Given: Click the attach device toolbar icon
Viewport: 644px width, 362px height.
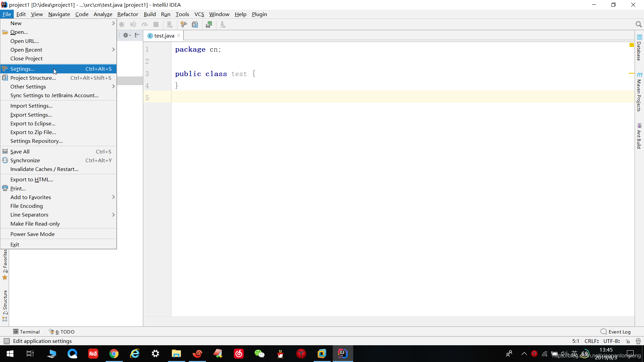Looking at the screenshot, I should [x=170, y=24].
